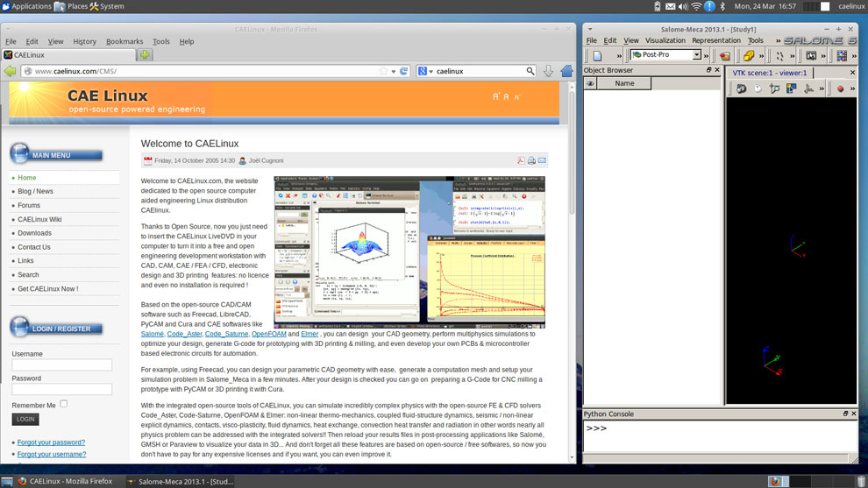Undock the Object Browser panel
868x488 pixels.
point(708,70)
